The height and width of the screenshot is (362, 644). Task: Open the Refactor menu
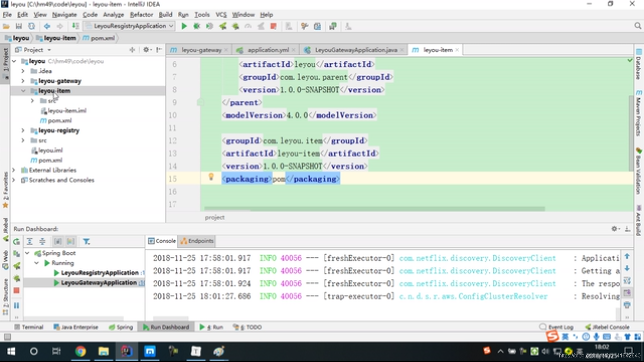tap(141, 15)
